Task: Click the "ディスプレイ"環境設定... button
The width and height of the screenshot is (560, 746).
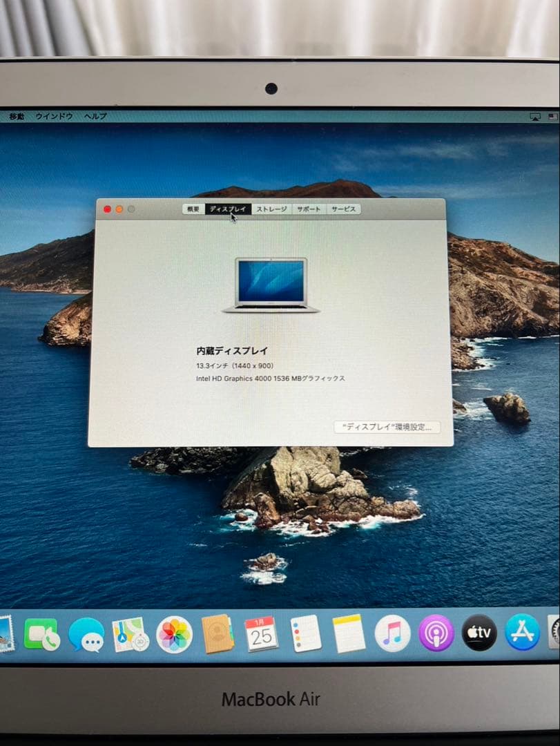Action: (x=387, y=427)
